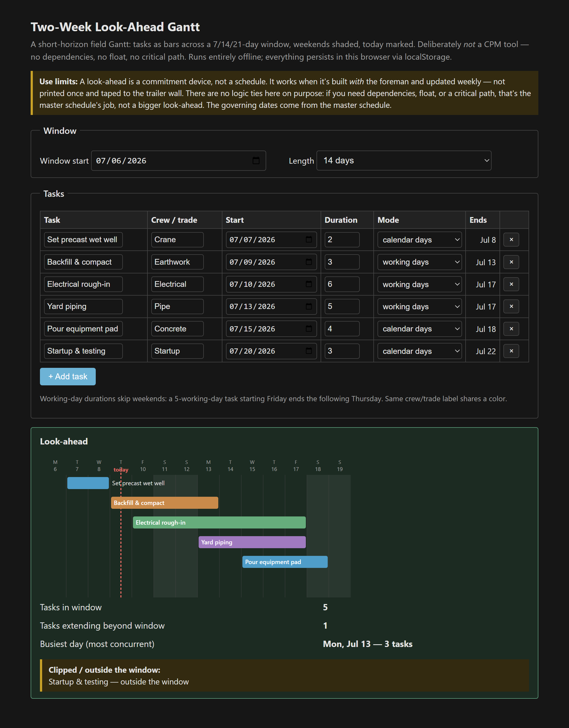Remove the Electrical rough-in task
The image size is (569, 728).
[511, 284]
